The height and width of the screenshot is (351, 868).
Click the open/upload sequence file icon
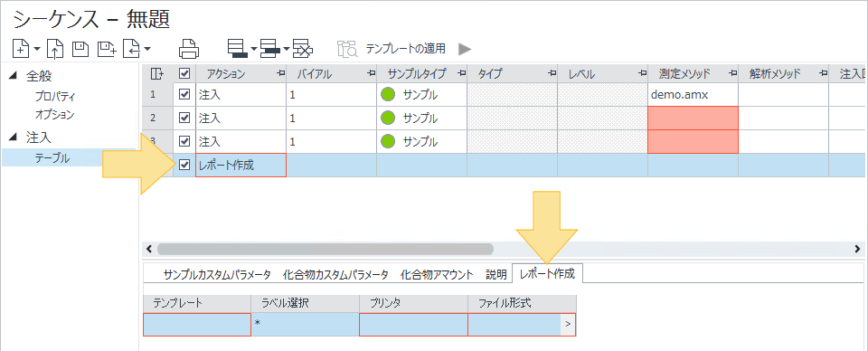click(55, 49)
